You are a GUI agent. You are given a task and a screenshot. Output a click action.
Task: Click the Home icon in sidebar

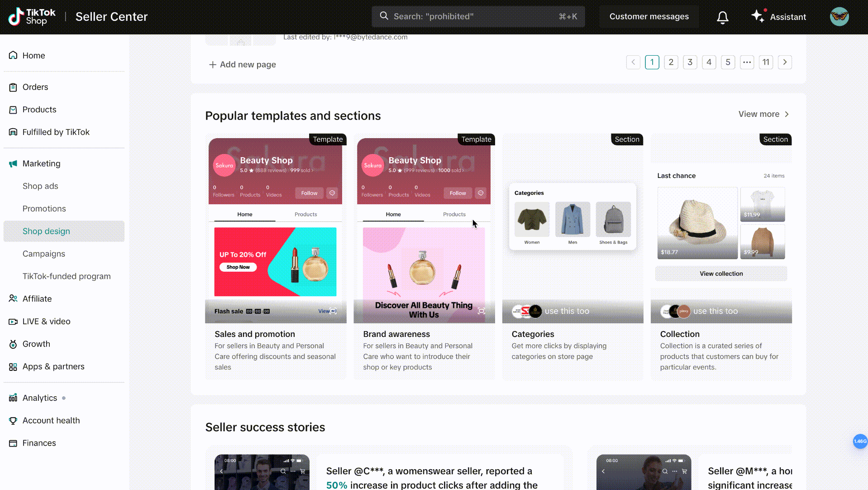(13, 55)
